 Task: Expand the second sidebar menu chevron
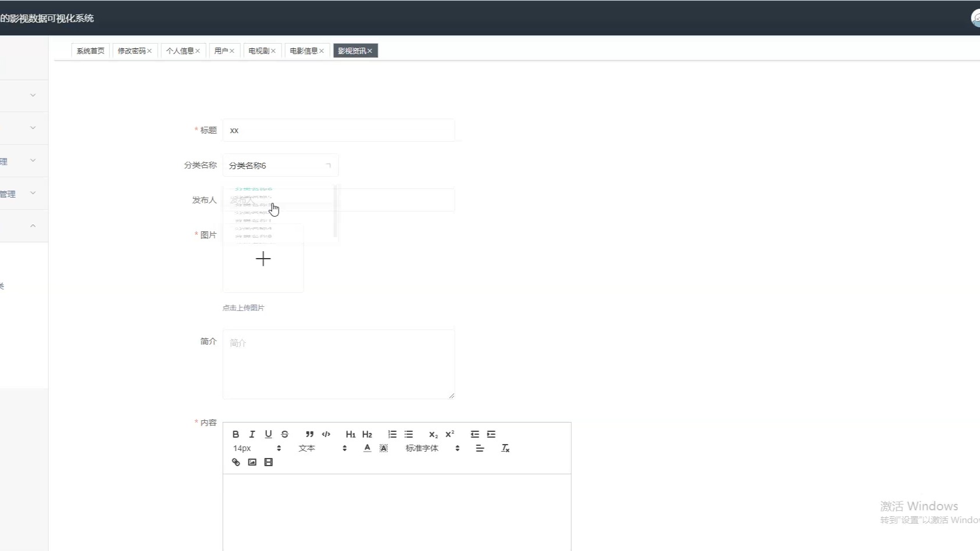[x=33, y=128]
